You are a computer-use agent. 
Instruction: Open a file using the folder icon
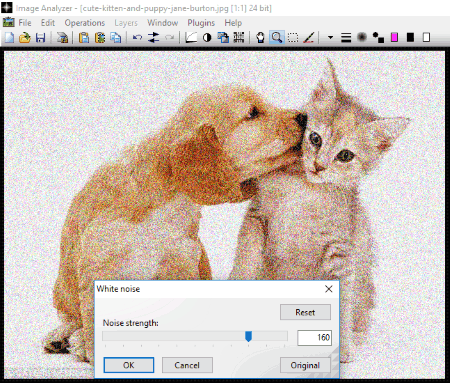(x=25, y=37)
